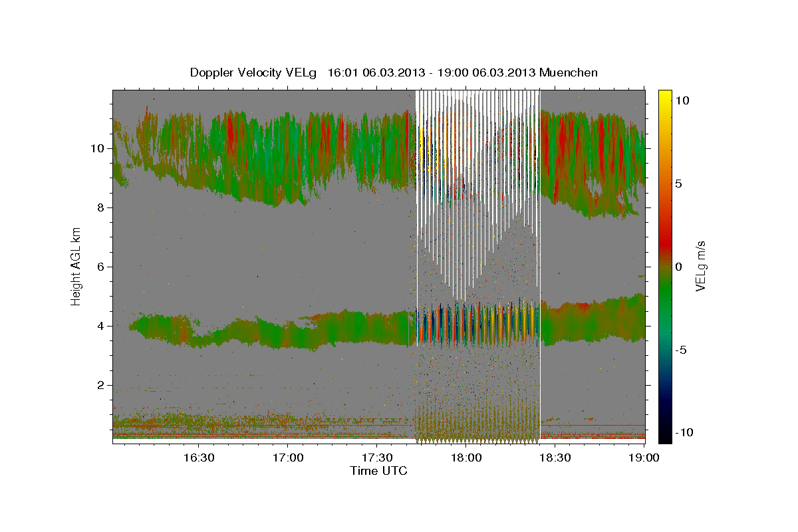Click the 'Muenchen' location in the title
The image size is (798, 532).
[569, 72]
